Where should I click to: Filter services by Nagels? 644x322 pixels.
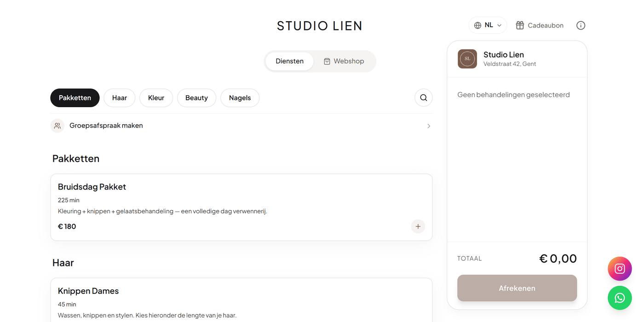(240, 98)
